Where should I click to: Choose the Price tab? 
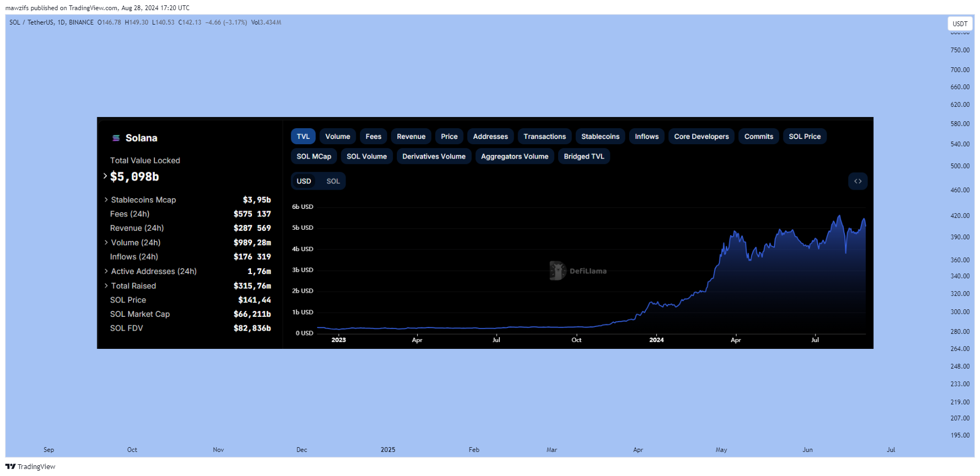449,136
